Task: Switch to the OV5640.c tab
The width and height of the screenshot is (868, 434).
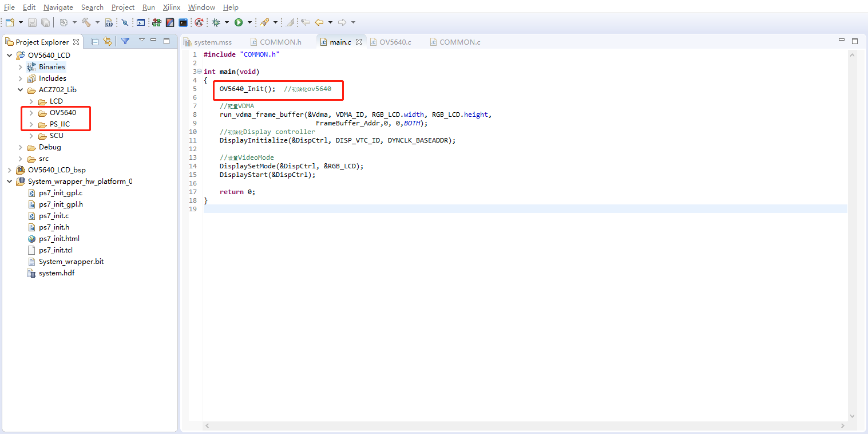Action: point(390,42)
